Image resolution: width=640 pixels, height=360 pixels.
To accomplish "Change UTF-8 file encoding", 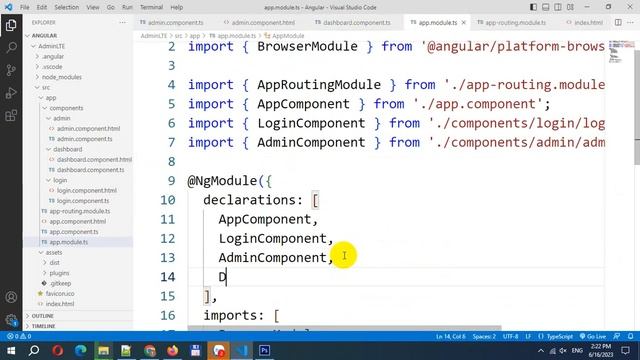I will coord(511,336).
